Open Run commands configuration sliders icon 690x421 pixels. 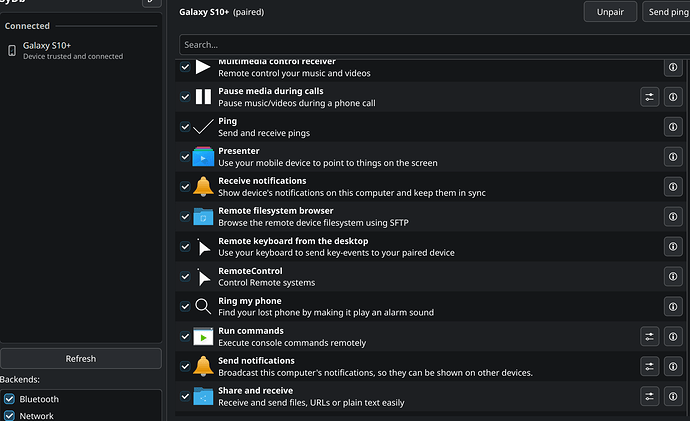(650, 337)
